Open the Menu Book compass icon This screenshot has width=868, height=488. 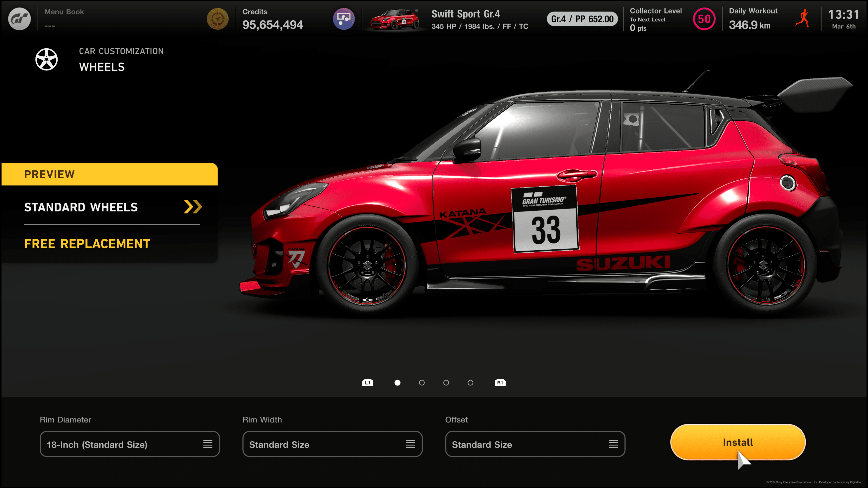tap(218, 19)
